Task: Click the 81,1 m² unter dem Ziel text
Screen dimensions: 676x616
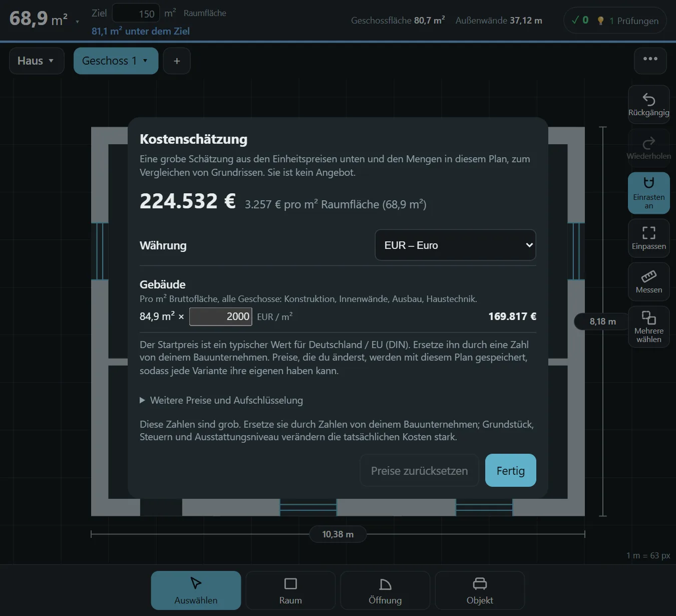Action: point(141,31)
